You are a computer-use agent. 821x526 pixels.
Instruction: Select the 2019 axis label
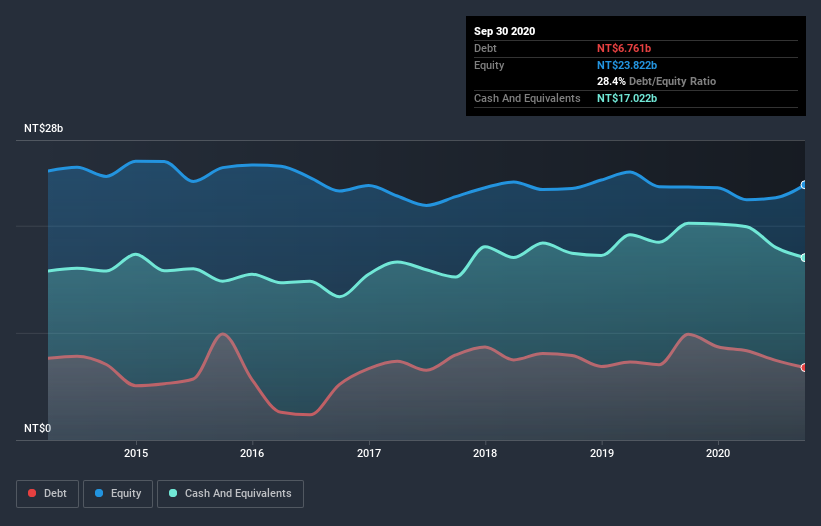point(602,453)
